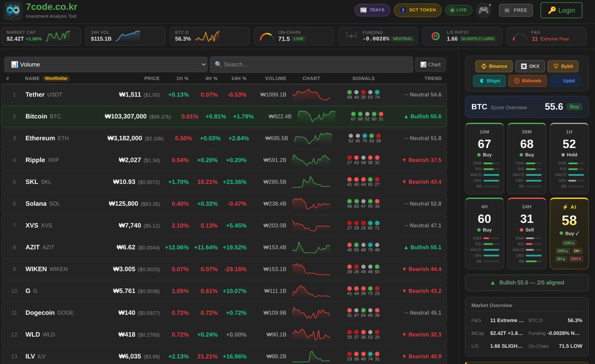This screenshot has width=595, height=364.
Task: Open the 1H Hold score card
Action: click(569, 158)
